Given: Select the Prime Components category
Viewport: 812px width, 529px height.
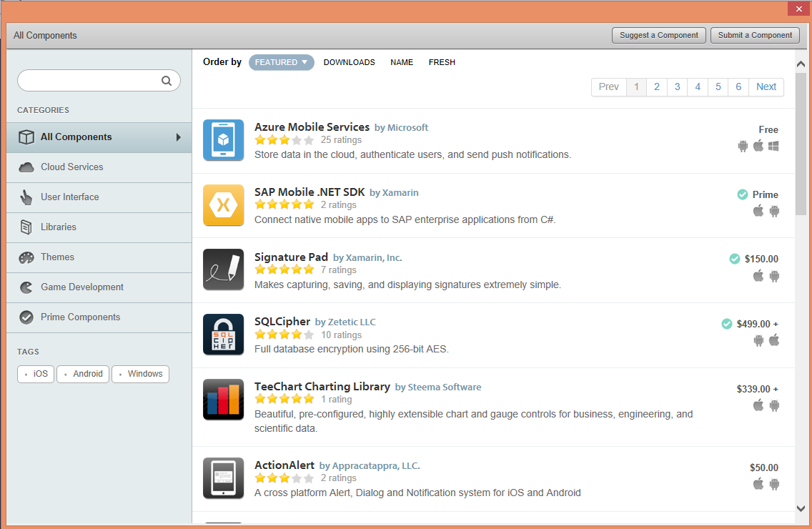Looking at the screenshot, I should tap(99, 317).
